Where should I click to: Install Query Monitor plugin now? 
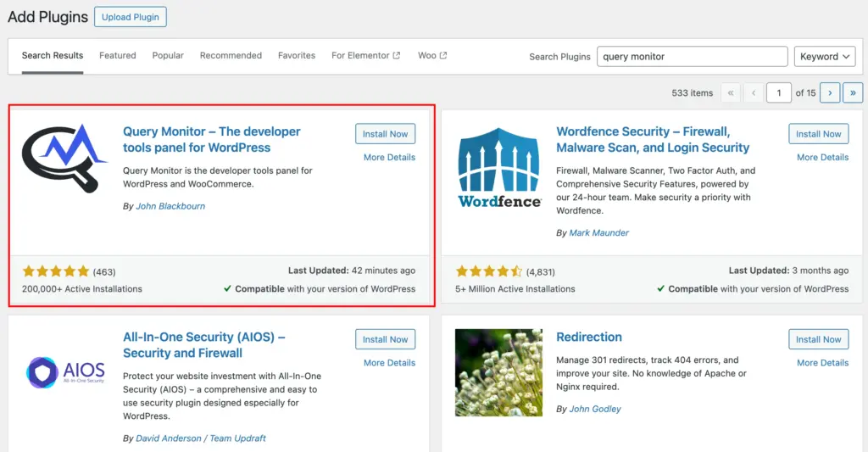[x=386, y=134]
